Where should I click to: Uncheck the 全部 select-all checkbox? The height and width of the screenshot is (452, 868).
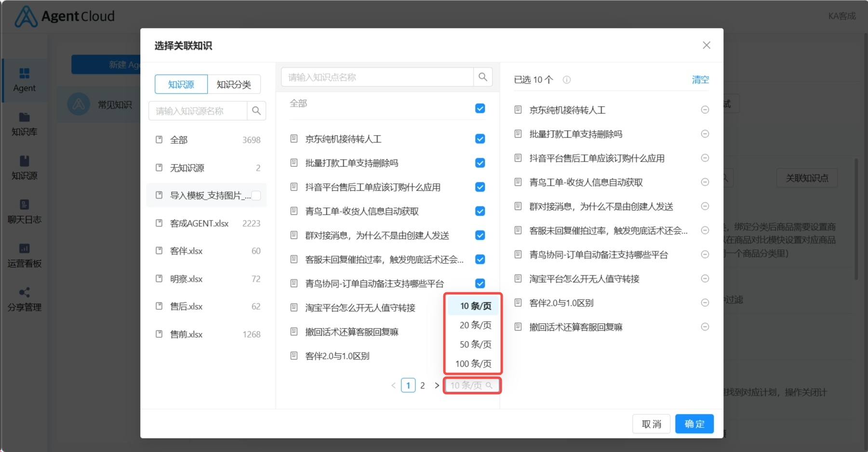tap(480, 109)
